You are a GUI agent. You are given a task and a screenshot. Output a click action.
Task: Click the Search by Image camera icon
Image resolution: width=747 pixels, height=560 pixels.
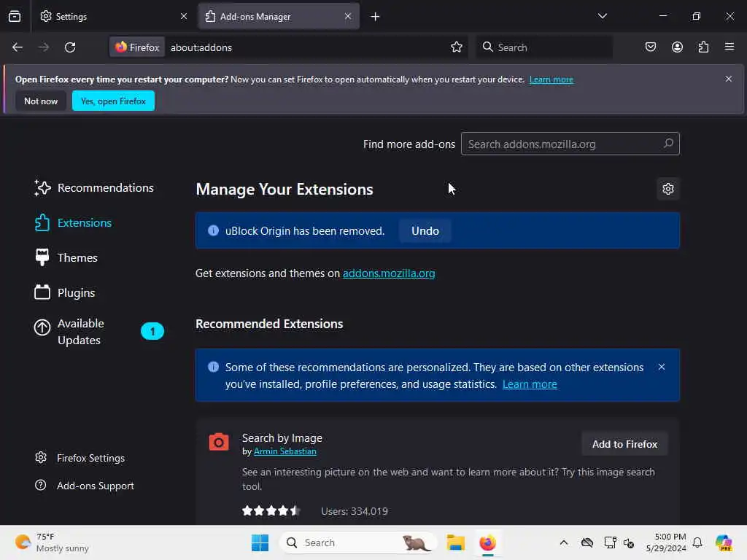point(219,442)
